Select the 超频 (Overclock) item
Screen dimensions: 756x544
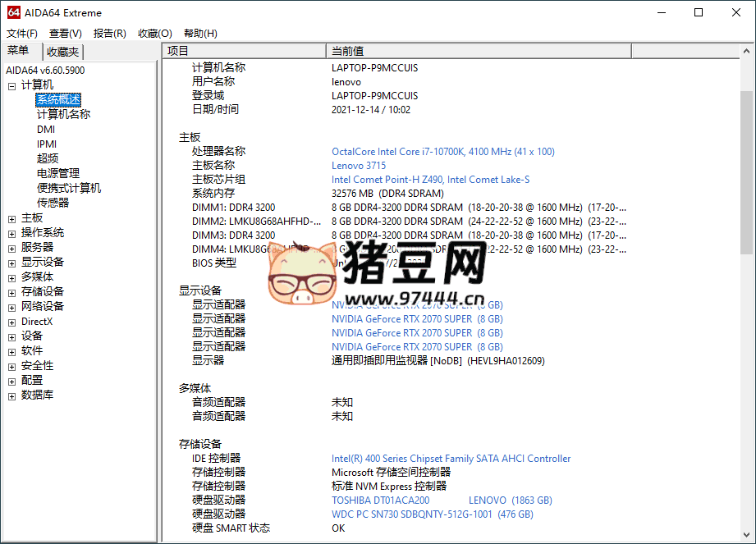pyautogui.click(x=42, y=158)
